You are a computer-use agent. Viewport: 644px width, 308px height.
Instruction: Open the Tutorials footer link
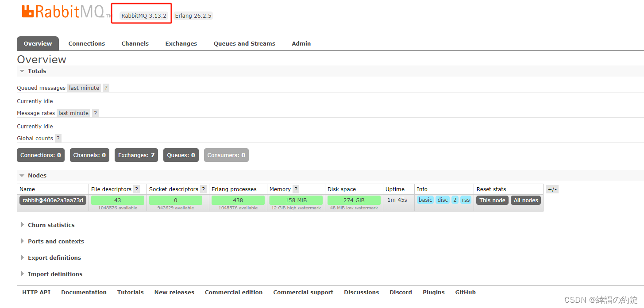(x=131, y=293)
